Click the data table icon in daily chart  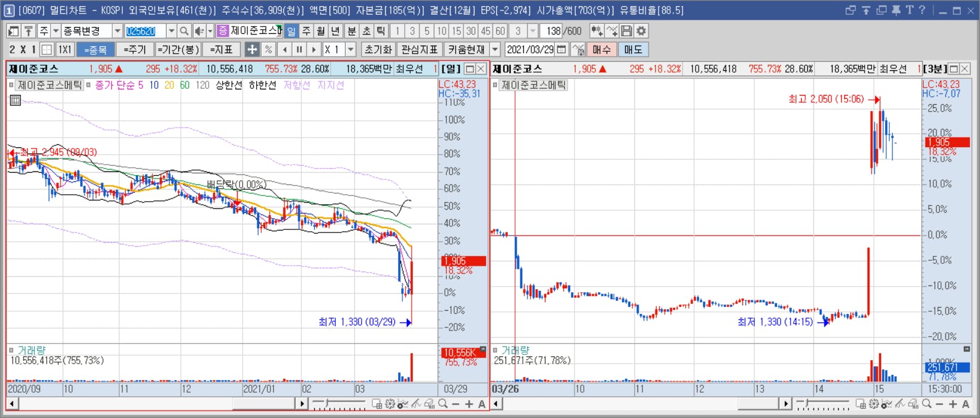[x=15, y=100]
